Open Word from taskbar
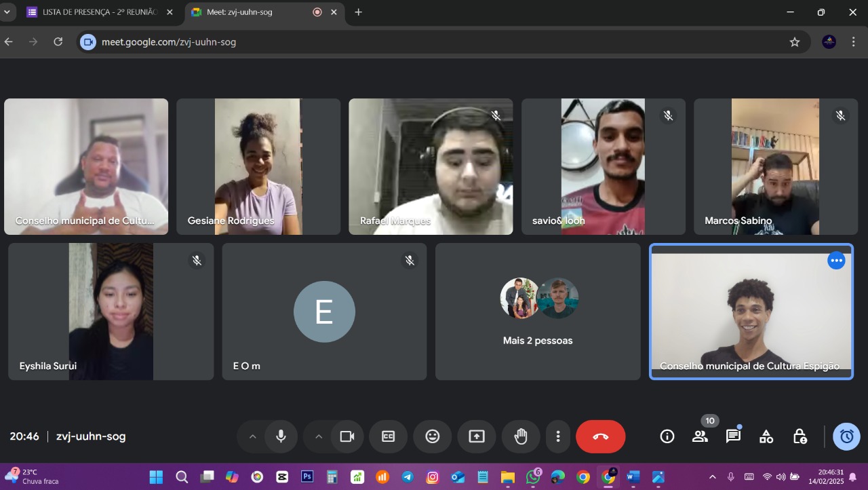The image size is (868, 490). tap(633, 477)
